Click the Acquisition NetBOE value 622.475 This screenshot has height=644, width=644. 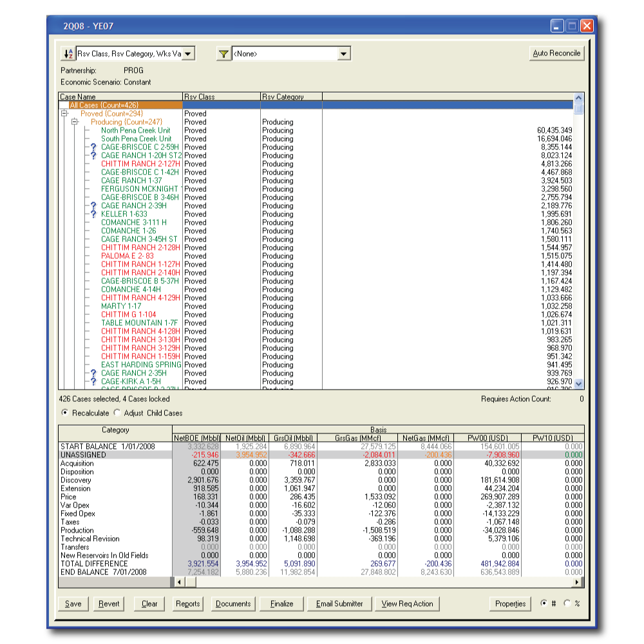point(206,463)
